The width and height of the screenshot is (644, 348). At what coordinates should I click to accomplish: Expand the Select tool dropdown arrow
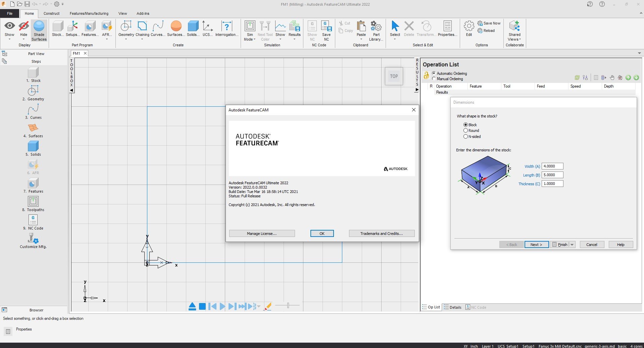(395, 39)
